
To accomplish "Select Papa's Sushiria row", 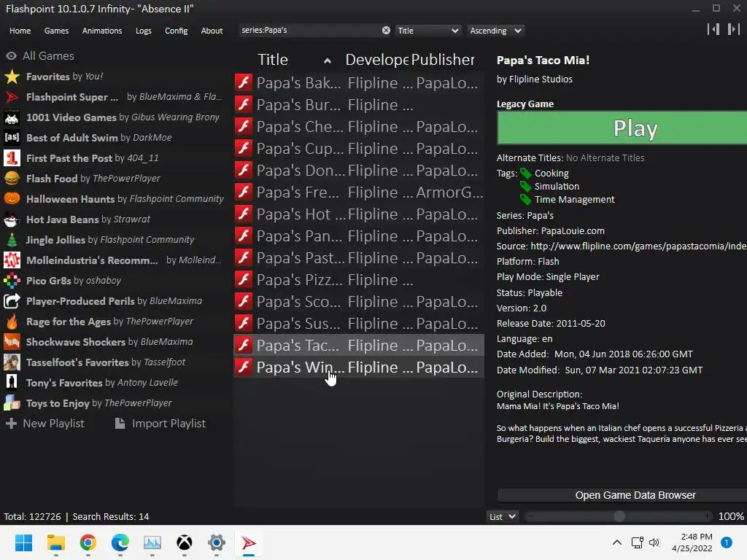I will point(359,324).
